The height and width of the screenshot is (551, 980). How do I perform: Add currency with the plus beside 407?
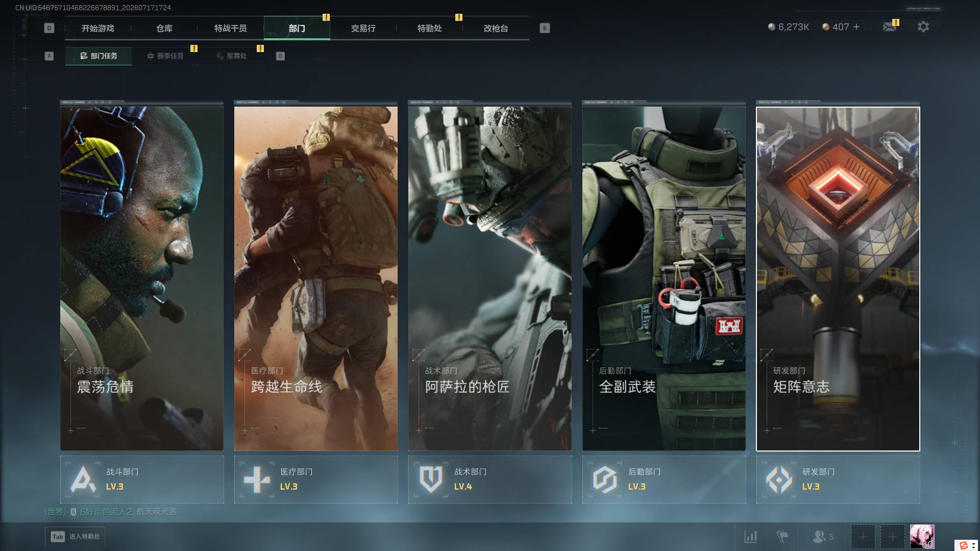[856, 27]
